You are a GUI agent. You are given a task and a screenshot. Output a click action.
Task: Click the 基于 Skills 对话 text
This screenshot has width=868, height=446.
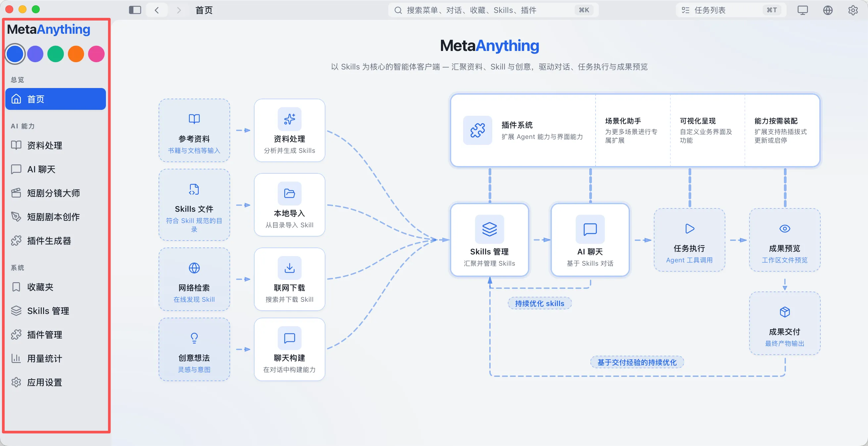[590, 263]
